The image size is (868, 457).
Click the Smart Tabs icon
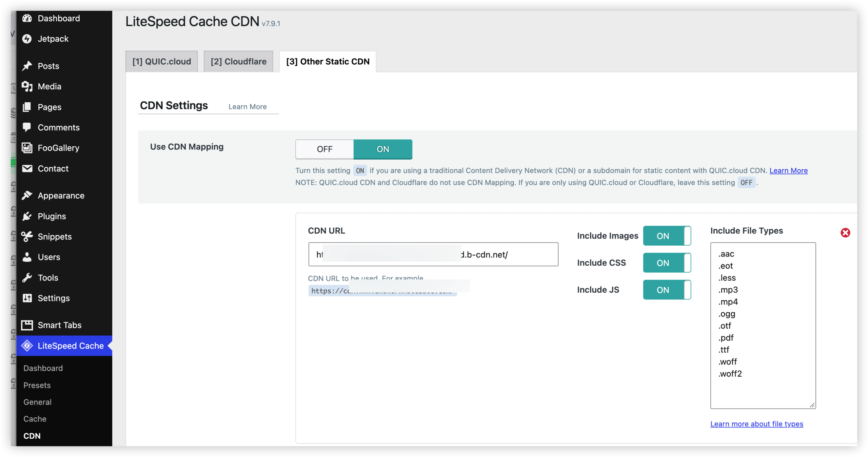(x=27, y=325)
